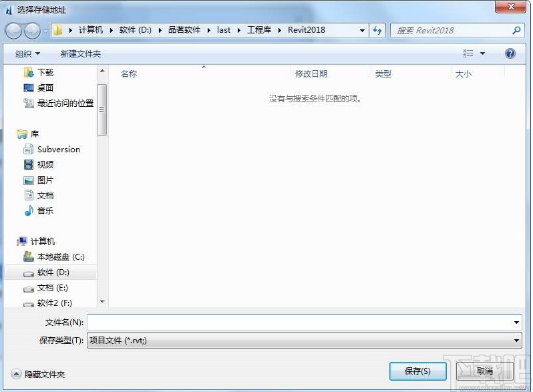
Task: Click 新建文件夹 button
Action: pyautogui.click(x=81, y=53)
